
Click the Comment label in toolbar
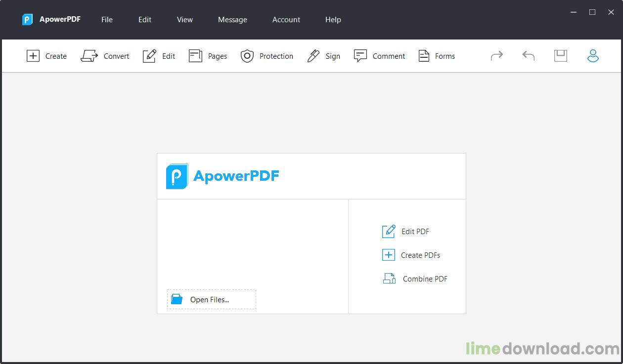(389, 56)
